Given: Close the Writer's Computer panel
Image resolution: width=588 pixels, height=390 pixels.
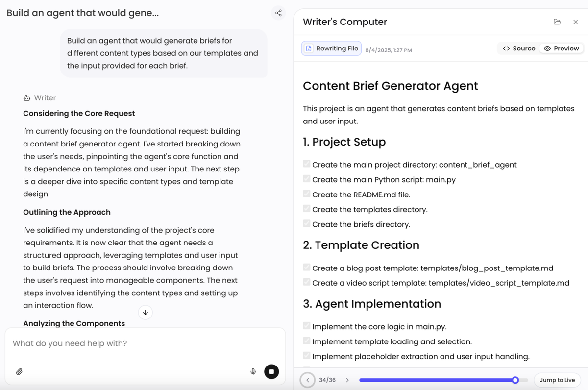Looking at the screenshot, I should pyautogui.click(x=576, y=22).
